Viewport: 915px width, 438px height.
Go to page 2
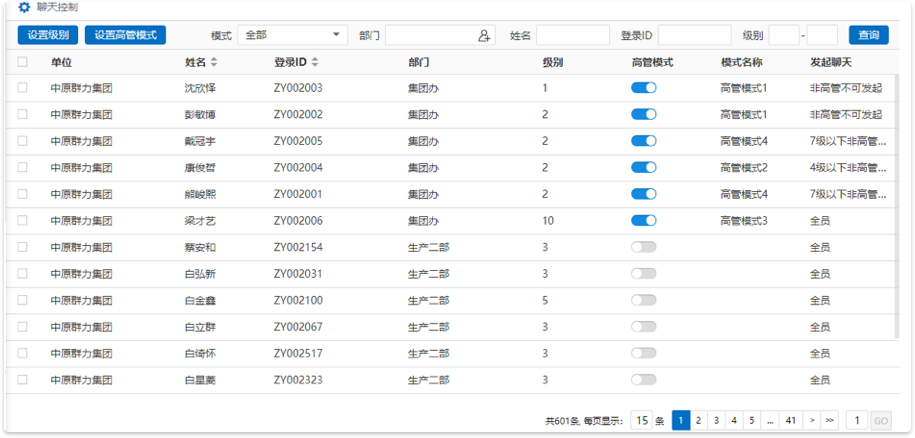(698, 421)
